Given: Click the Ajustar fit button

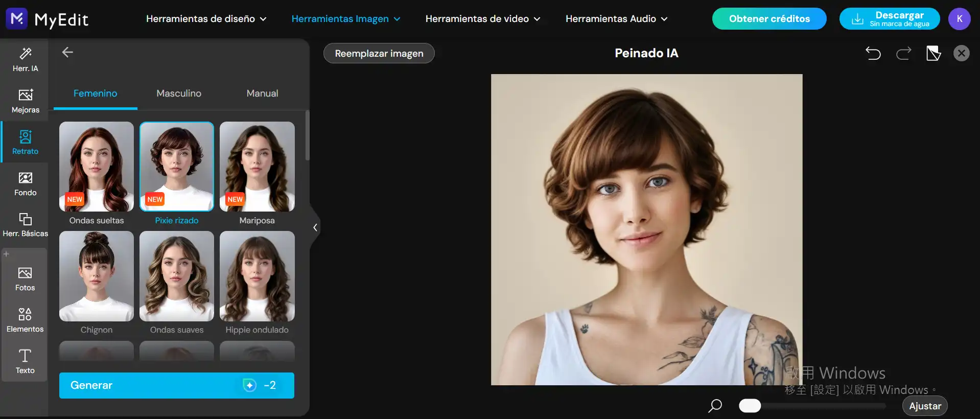Looking at the screenshot, I should click(925, 406).
